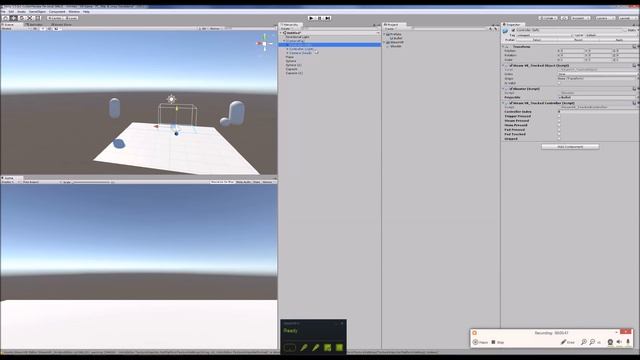This screenshot has width=640, height=360.
Task: Open the Layer dropdown in Inspector
Action: (x=611, y=36)
